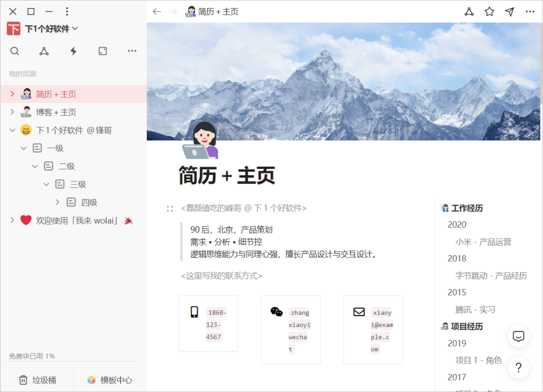This screenshot has height=392, width=543.
Task: Open the 垃圾桶 trash bin
Action: [37, 380]
